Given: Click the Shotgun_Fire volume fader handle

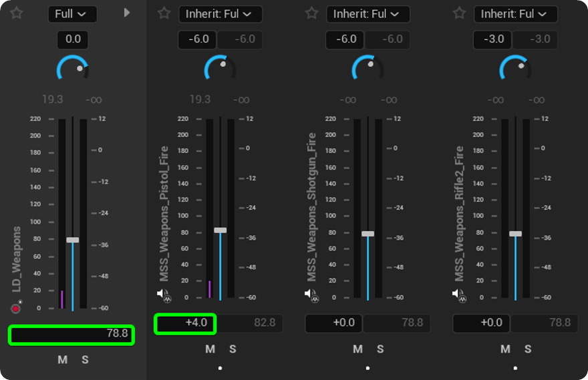Looking at the screenshot, I should pos(368,234).
